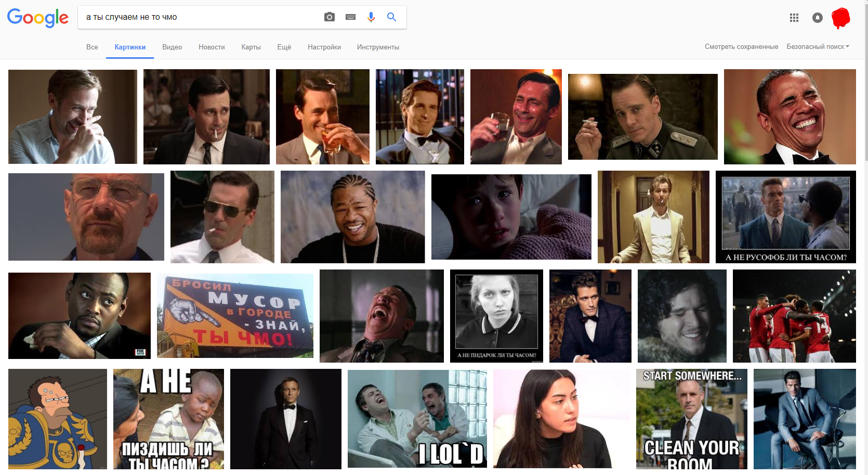
Task: Open the Смотреть сохраненные link
Action: coord(742,46)
